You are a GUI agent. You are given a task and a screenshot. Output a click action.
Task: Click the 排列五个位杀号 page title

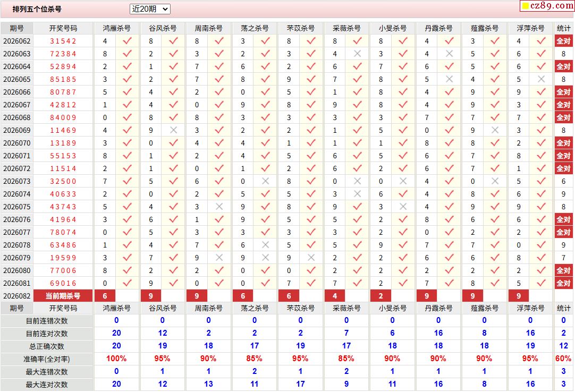[x=37, y=9]
